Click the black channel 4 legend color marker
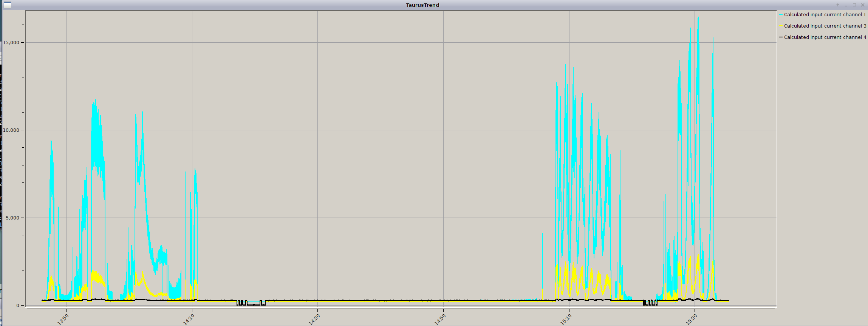The width and height of the screenshot is (868, 326). coord(781,37)
